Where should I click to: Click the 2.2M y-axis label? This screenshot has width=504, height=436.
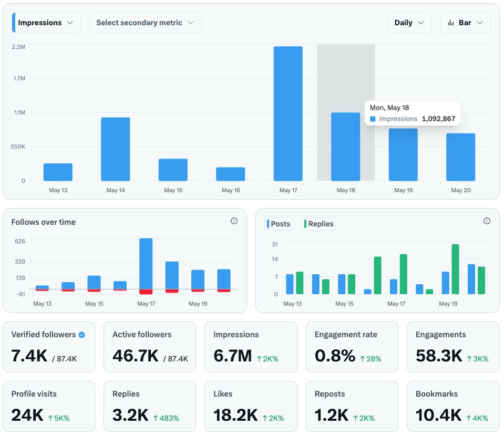[18, 47]
